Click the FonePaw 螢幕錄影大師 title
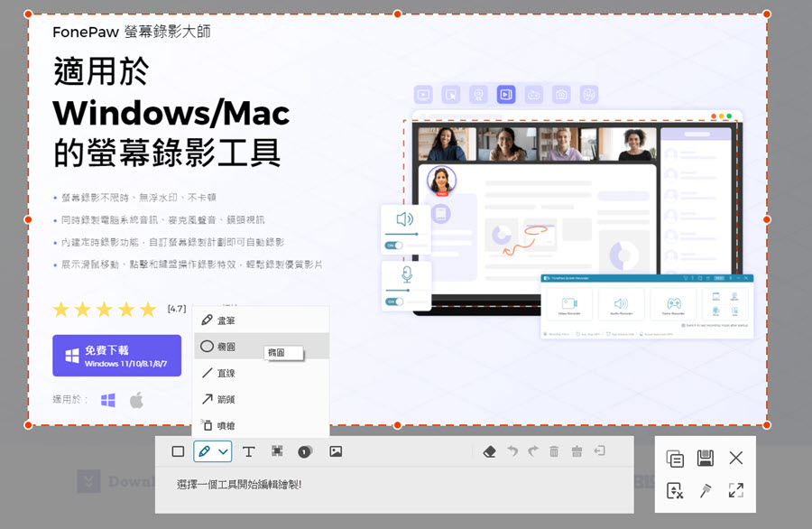Viewport: 812px width, 529px height. pos(132,32)
